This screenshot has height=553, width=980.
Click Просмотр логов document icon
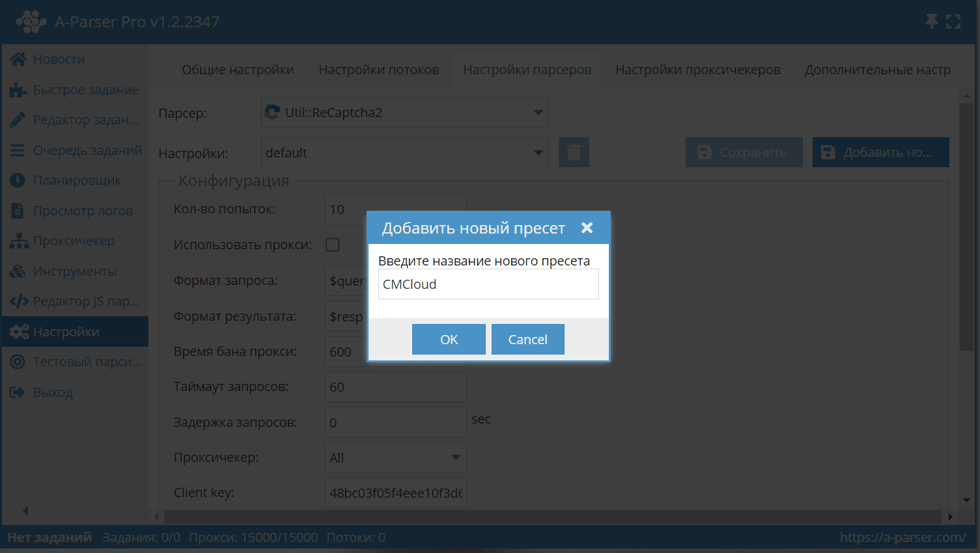coord(18,211)
